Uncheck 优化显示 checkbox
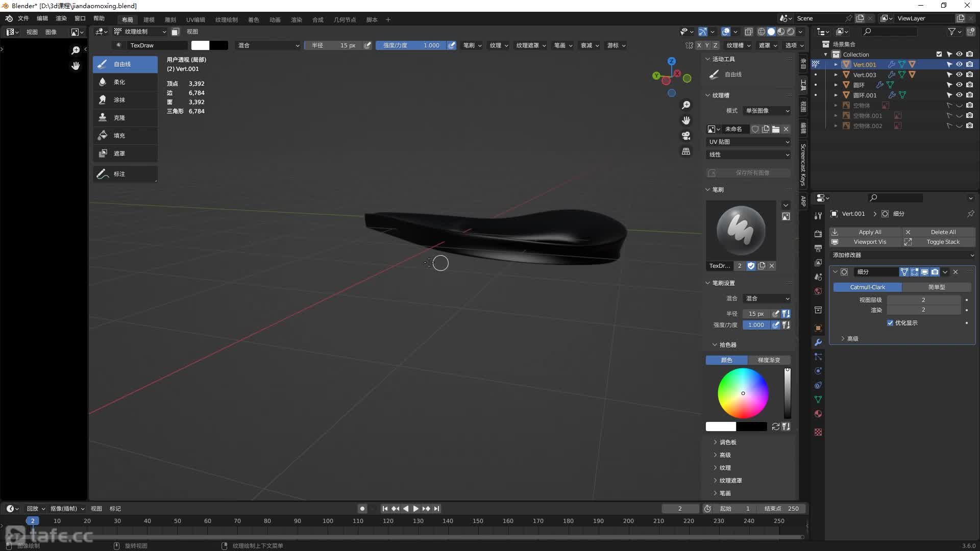This screenshot has width=980, height=551. coord(890,323)
